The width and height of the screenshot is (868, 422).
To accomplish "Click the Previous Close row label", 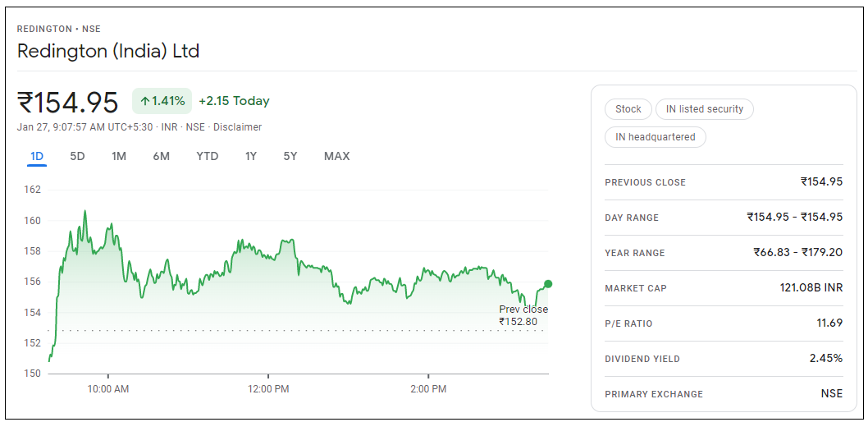I will [x=645, y=182].
